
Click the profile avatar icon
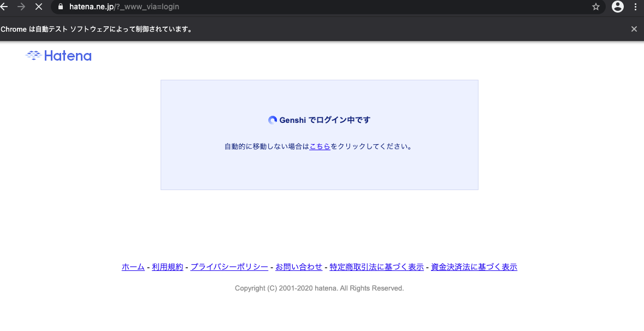tap(617, 7)
